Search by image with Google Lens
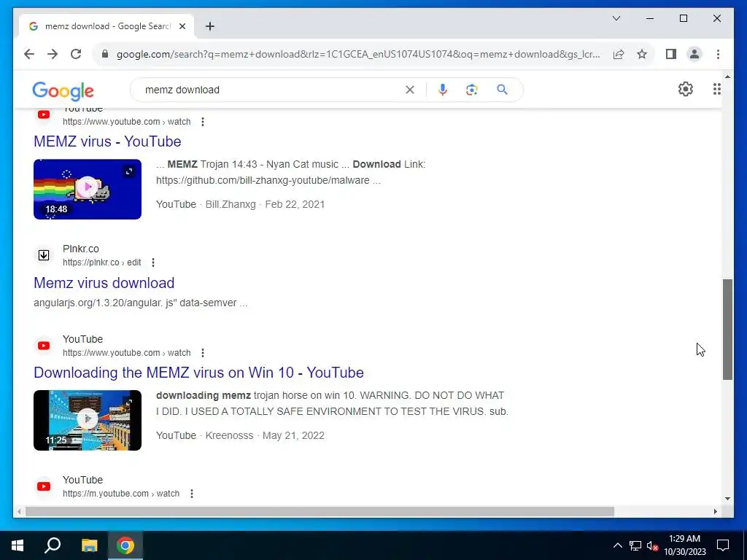This screenshot has height=560, width=747. point(472,90)
